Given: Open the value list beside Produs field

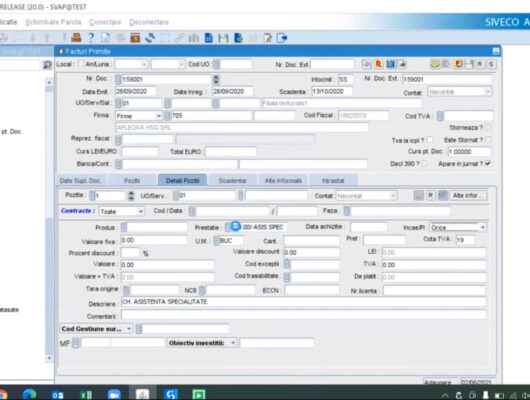Looking at the screenshot, I should pyautogui.click(x=124, y=228).
